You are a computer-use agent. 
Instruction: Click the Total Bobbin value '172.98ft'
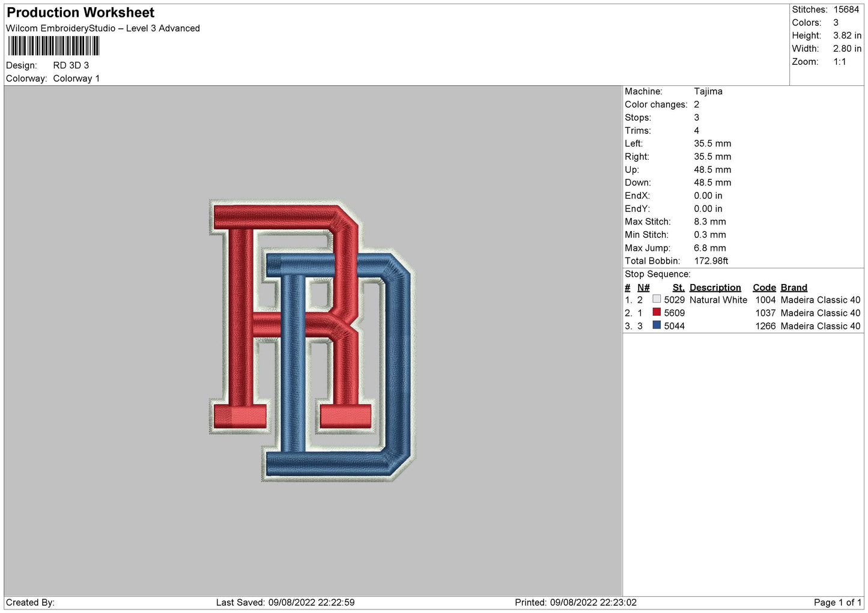pos(711,261)
